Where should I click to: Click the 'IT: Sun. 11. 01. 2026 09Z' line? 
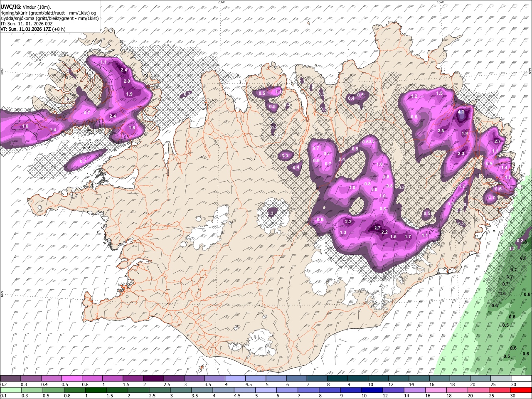(27, 24)
